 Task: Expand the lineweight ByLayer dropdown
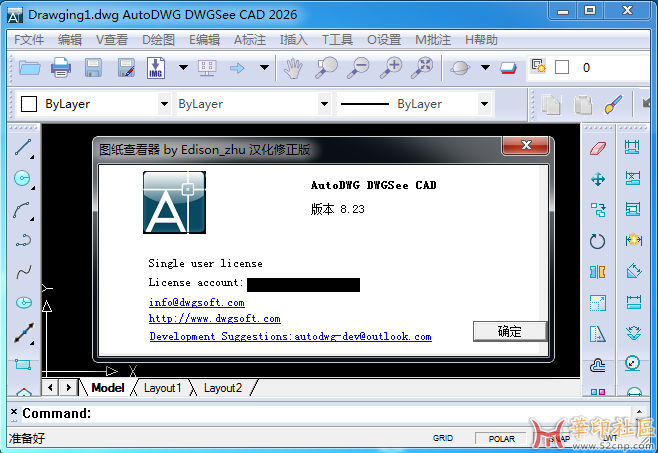(484, 104)
